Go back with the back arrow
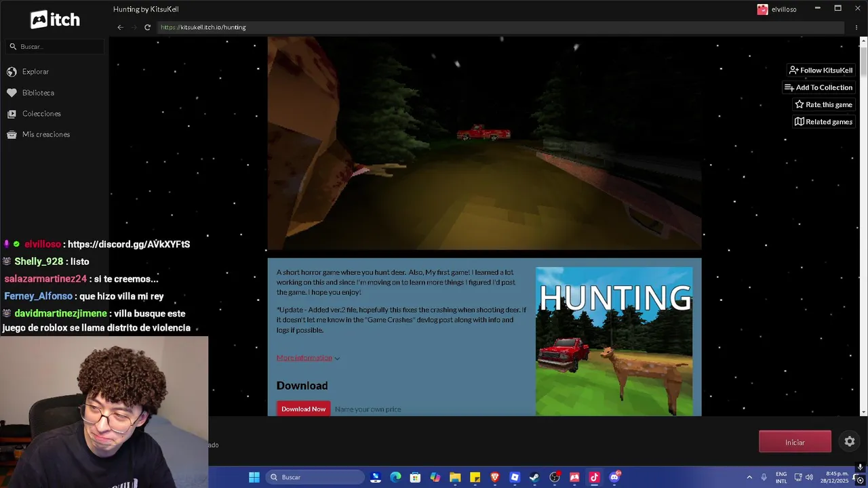The image size is (868, 488). [x=120, y=27]
